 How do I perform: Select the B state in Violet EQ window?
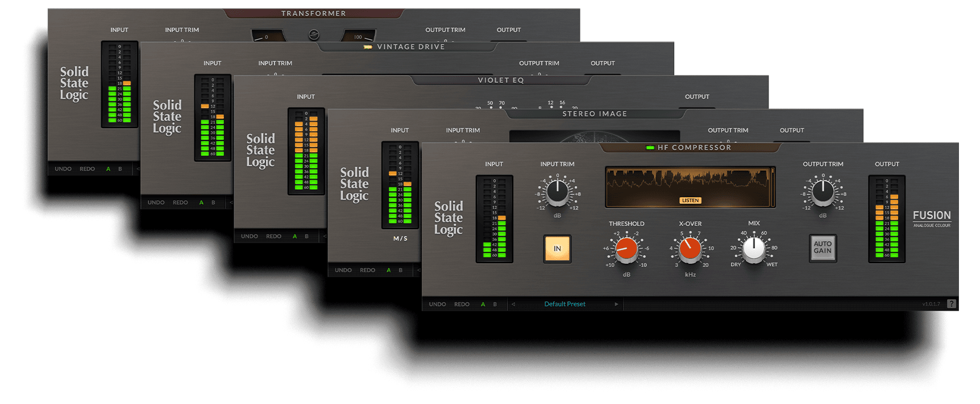(306, 236)
